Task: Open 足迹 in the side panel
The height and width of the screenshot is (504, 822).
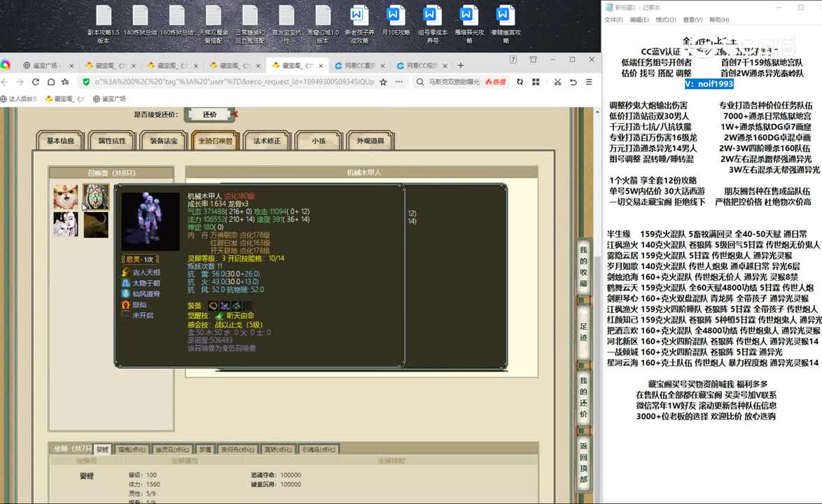Action: 583,332
